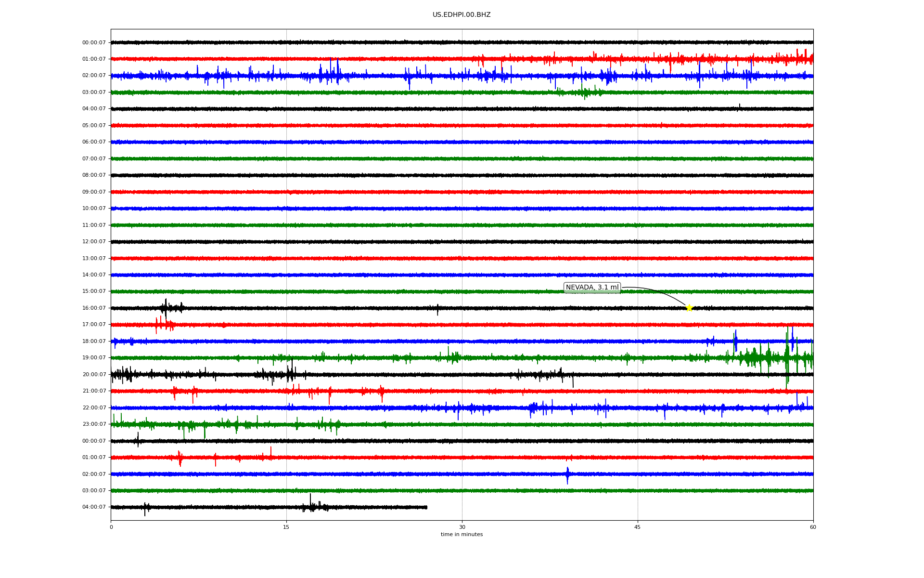Viewport: 924px width, 578px height.
Task: Click the x-axis tick label 0
Action: click(x=111, y=527)
